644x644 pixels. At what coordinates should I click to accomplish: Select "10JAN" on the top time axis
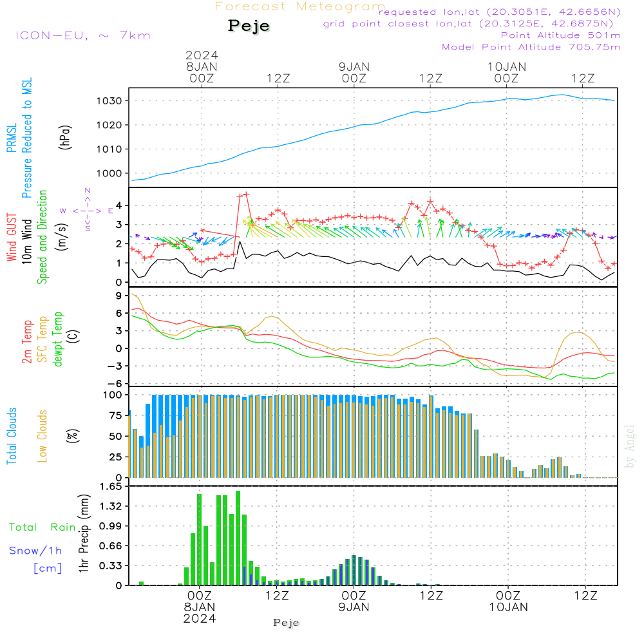506,66
